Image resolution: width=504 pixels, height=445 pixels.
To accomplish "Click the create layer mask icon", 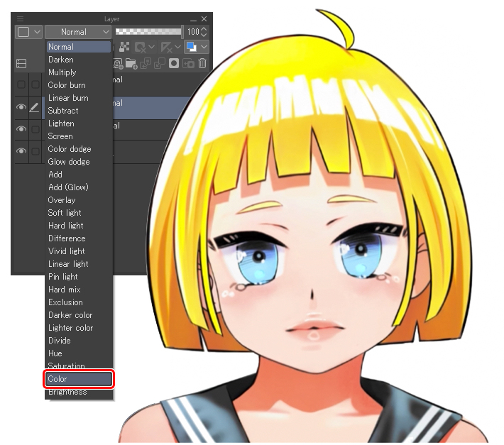I will 174,64.
